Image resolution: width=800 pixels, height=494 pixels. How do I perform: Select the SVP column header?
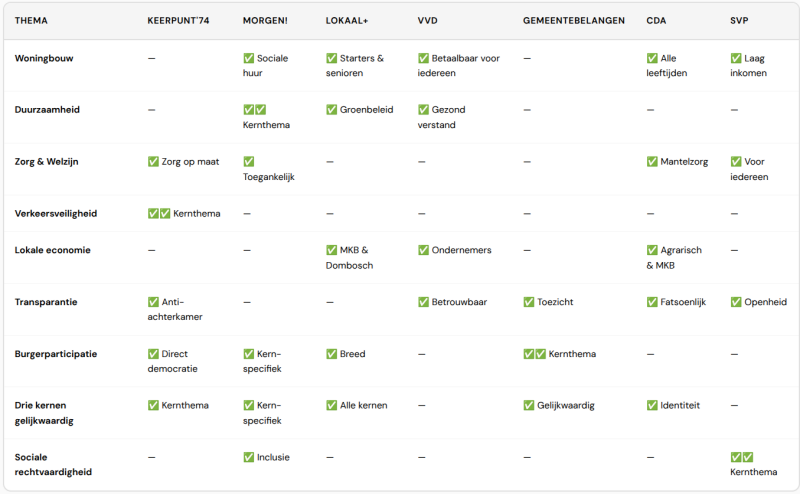coord(741,21)
